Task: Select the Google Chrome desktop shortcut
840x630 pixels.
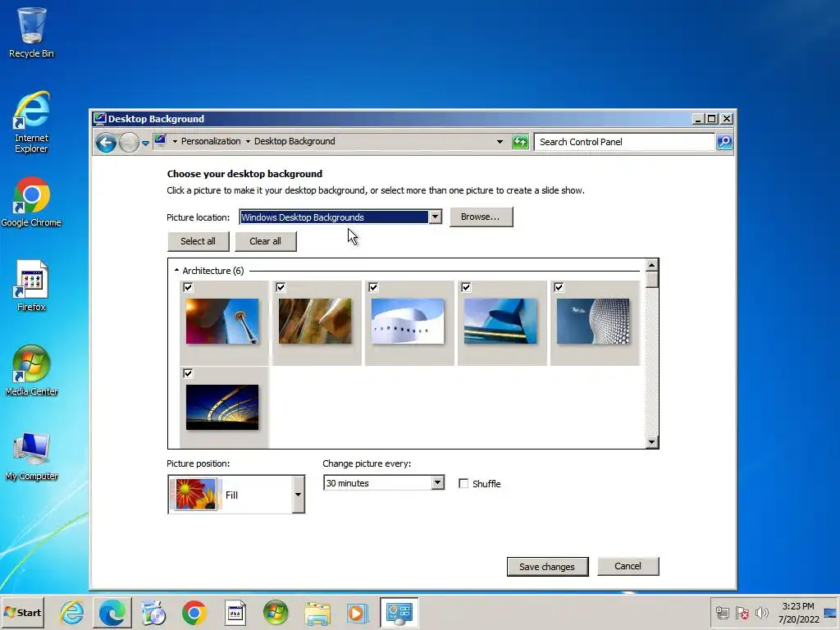Action: click(x=31, y=203)
